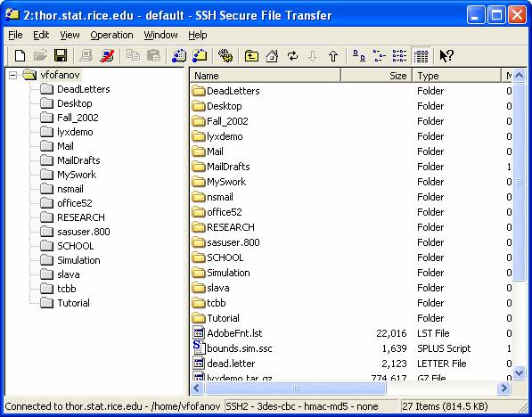Switch to Large Icons view
The image size is (532, 417).
click(359, 55)
